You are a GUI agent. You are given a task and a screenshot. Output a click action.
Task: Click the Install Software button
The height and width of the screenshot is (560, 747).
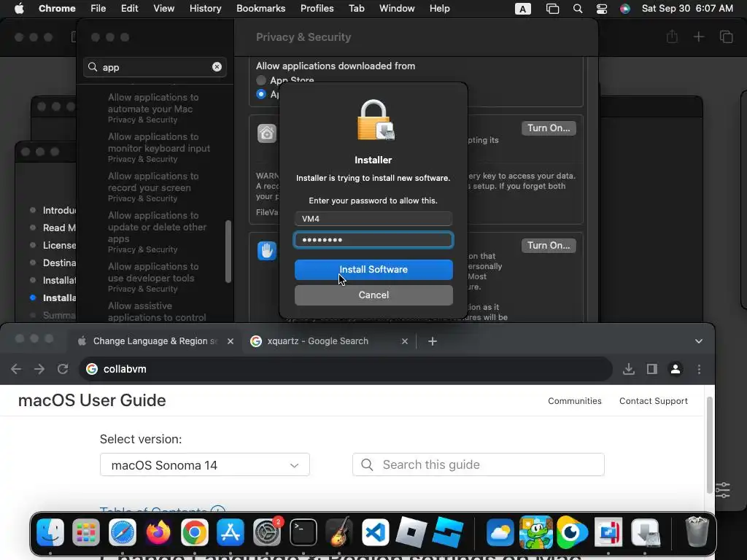[x=373, y=270]
